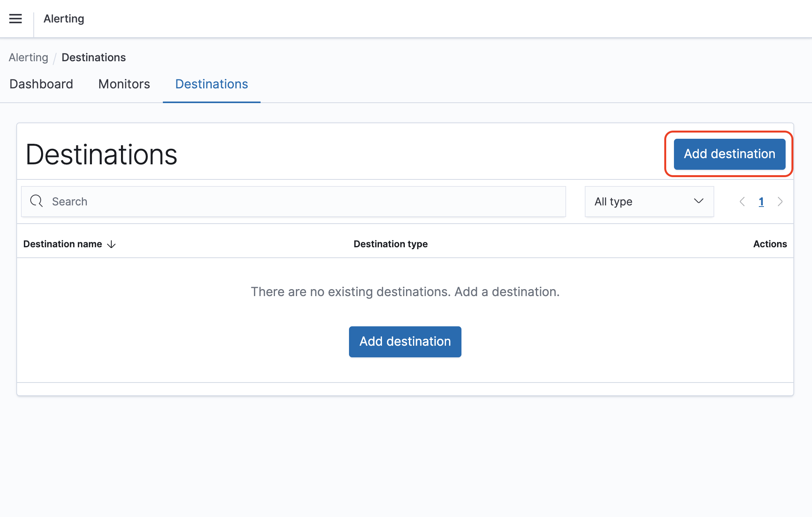Screen dimensions: 812x517
Task: Click the Alerting breadcrumb link
Action: [28, 57]
